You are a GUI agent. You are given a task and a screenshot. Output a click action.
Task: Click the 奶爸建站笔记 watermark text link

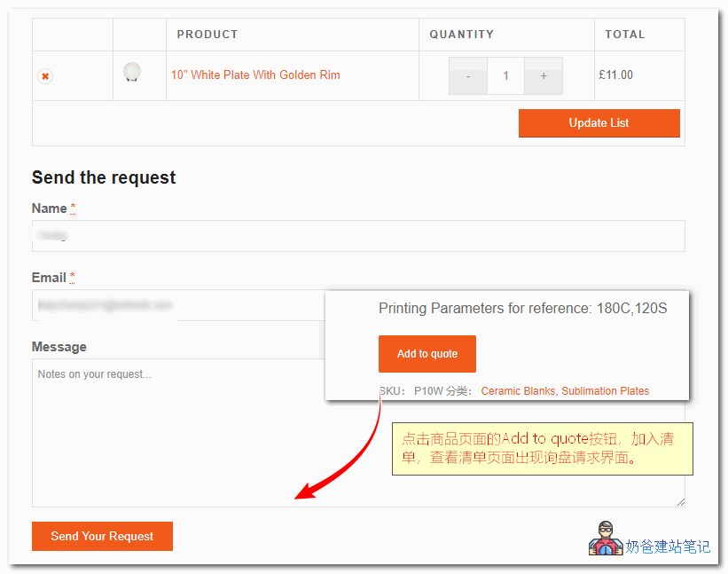tap(666, 547)
